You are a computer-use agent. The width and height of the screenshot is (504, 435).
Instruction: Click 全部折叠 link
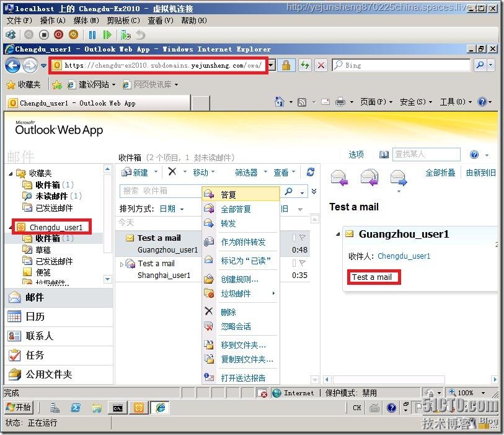[440, 173]
